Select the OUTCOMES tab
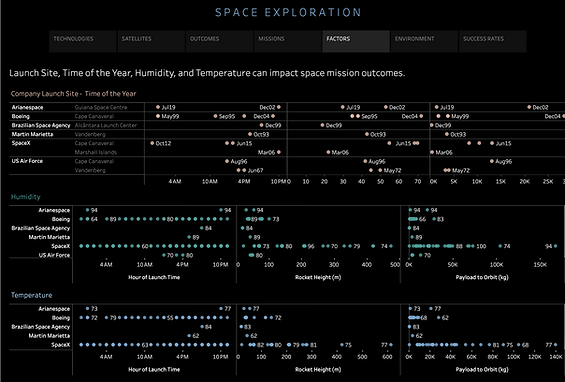565x382 pixels. tap(219, 41)
